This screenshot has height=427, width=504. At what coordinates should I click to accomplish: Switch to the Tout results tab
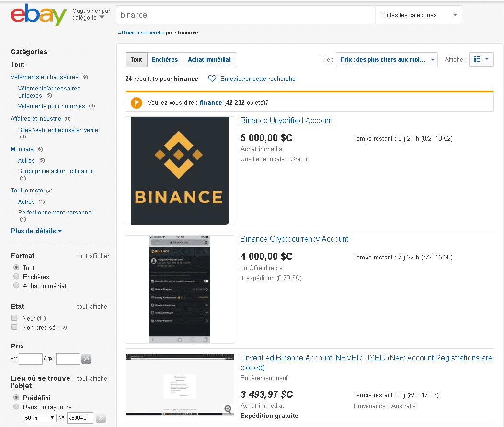(136, 60)
